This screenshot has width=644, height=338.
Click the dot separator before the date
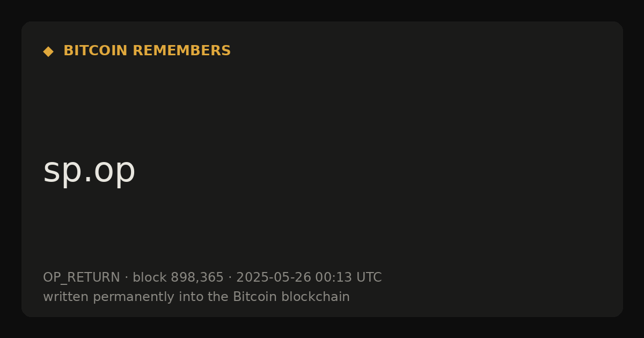pyautogui.click(x=230, y=278)
